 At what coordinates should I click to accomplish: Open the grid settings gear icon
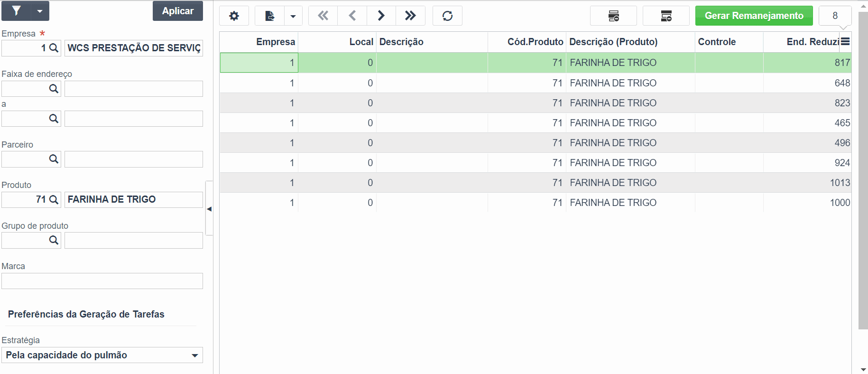coord(234,16)
